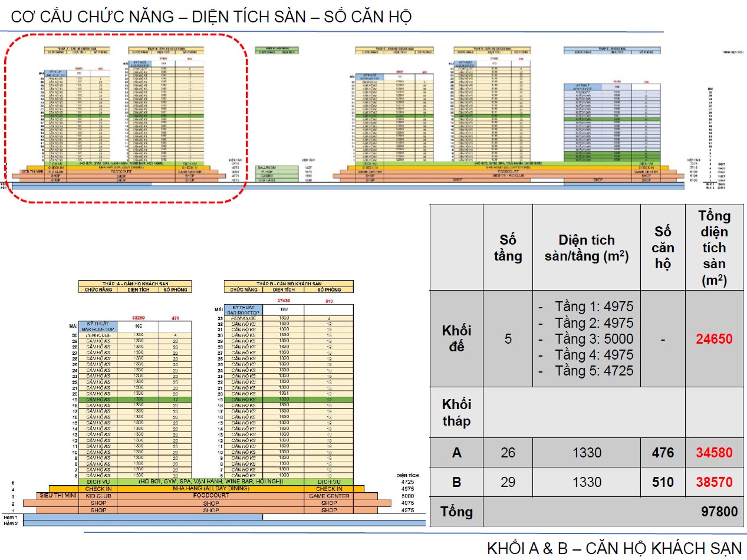
Task: Click the BALLROOM cell in the top overview
Action: point(269,167)
